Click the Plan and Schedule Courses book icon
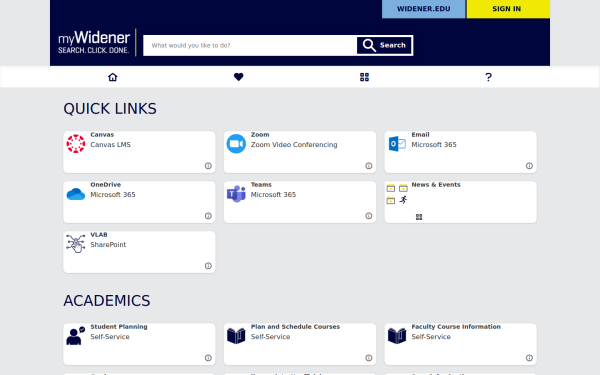The height and width of the screenshot is (375, 600). point(236,336)
